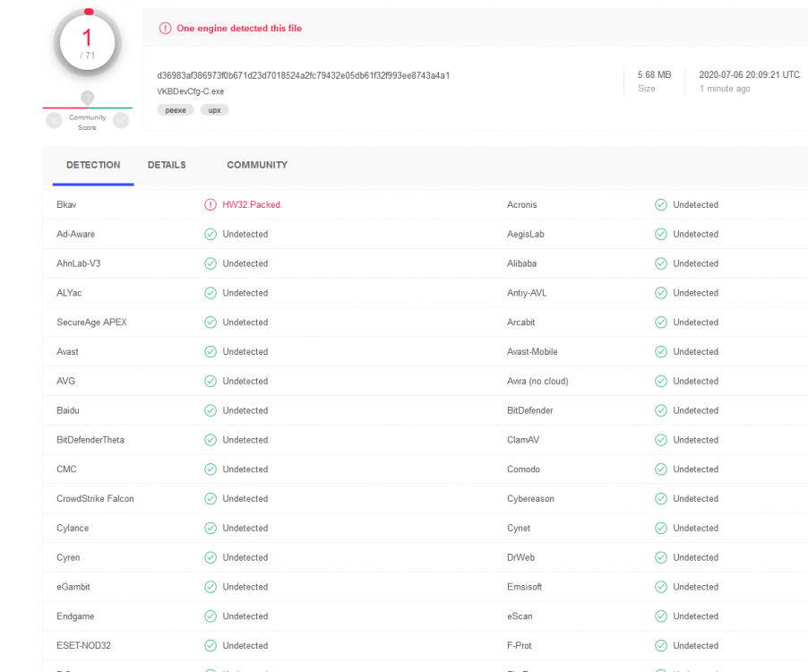Screen dimensions: 808x672
Task: Click the red alert icon beside 'One engine detected'
Action: (x=165, y=29)
